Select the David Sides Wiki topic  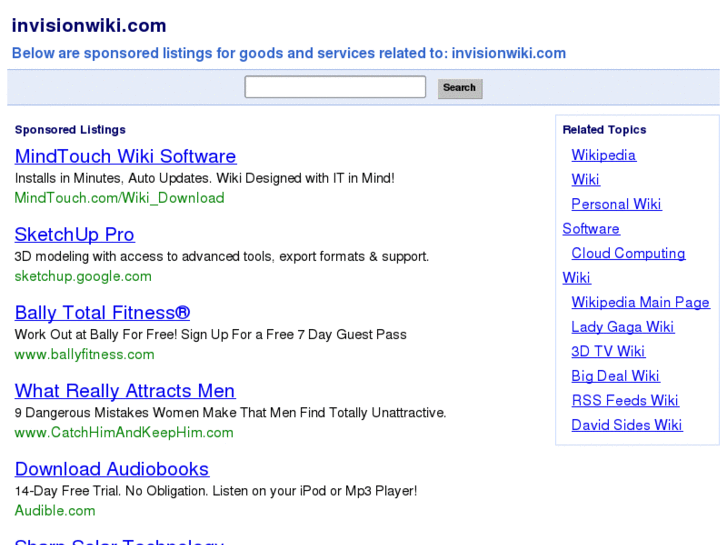pos(627,425)
